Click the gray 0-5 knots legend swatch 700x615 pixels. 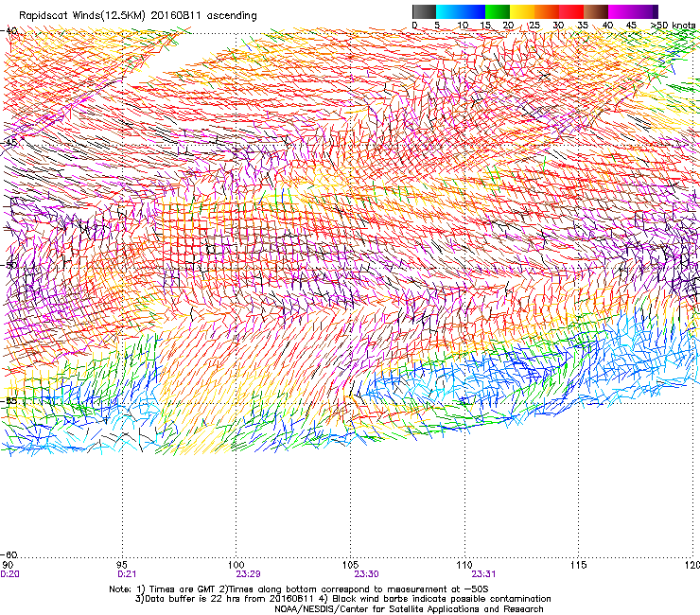tap(424, 11)
